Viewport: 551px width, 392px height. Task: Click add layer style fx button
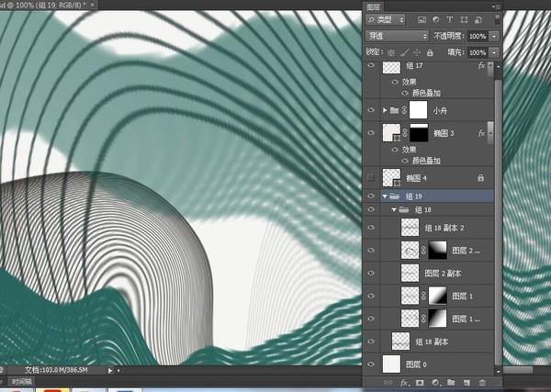404,382
